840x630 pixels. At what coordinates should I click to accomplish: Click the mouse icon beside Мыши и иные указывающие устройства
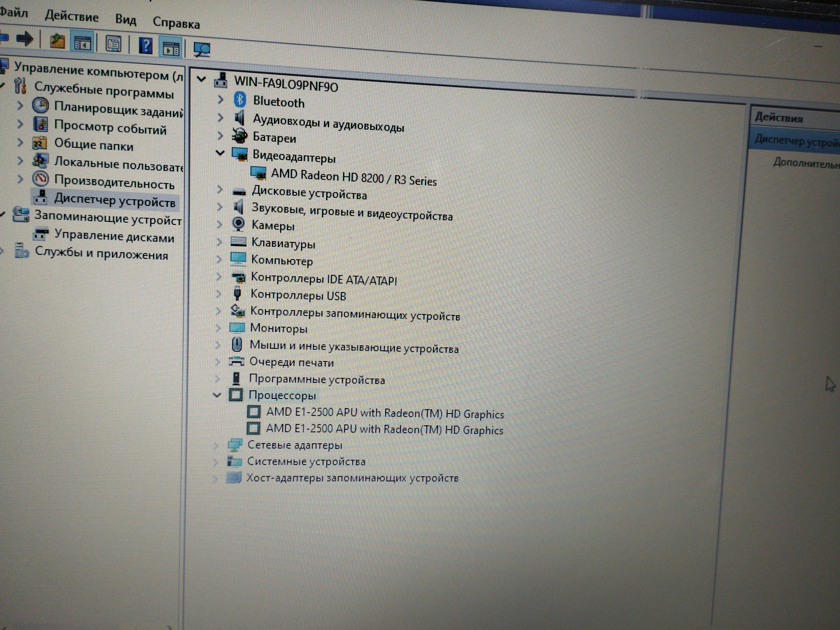(237, 344)
